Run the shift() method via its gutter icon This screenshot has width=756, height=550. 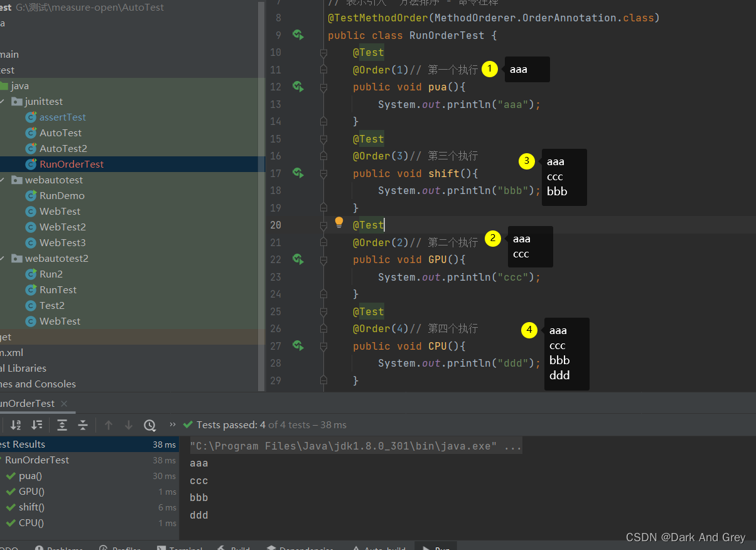pos(298,173)
